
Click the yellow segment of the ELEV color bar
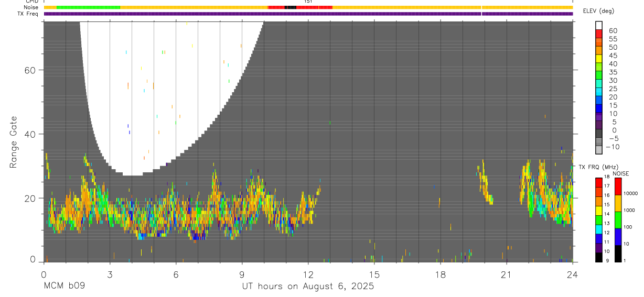tap(599, 59)
